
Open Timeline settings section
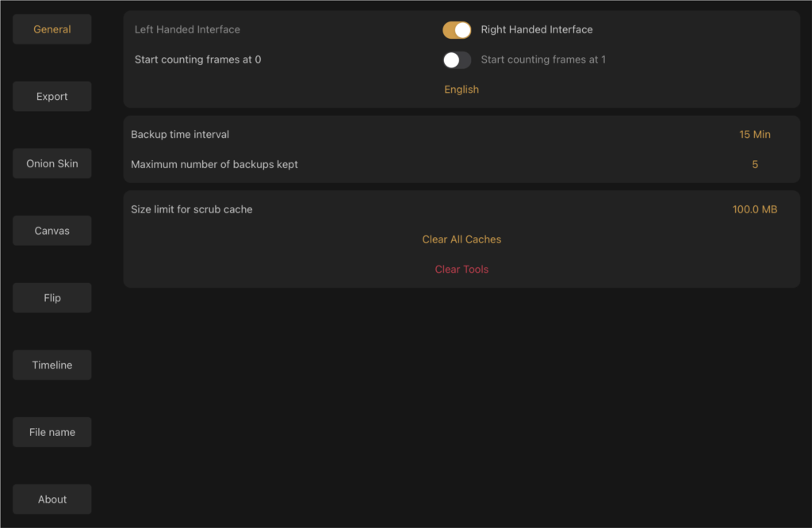coord(52,365)
